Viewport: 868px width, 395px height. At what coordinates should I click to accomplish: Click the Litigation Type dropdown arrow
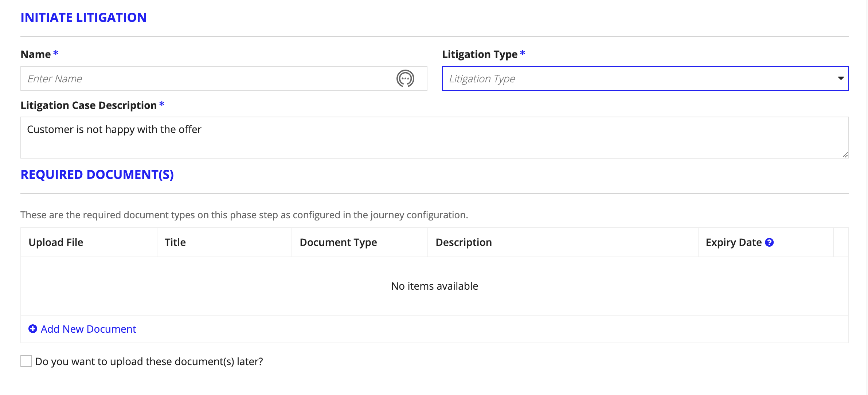pyautogui.click(x=841, y=78)
